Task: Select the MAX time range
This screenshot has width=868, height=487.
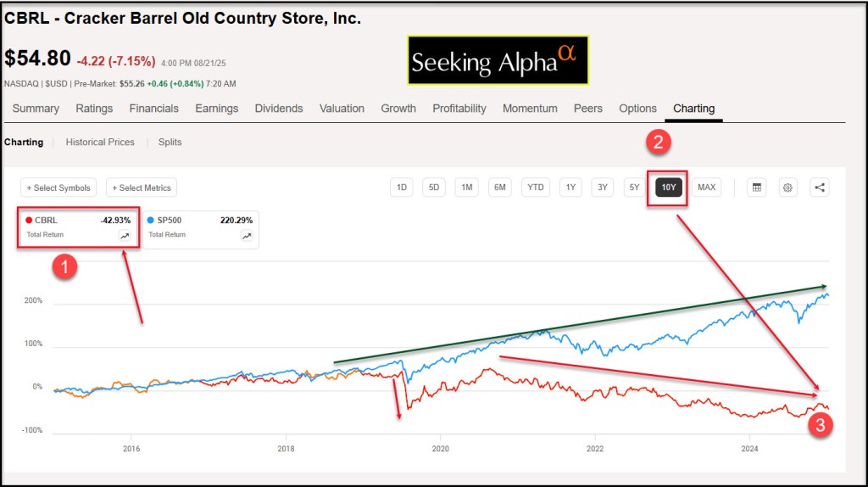Action: click(706, 188)
